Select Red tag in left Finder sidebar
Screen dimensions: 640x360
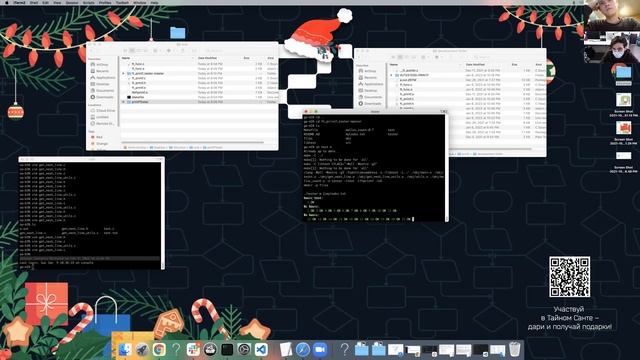98,137
